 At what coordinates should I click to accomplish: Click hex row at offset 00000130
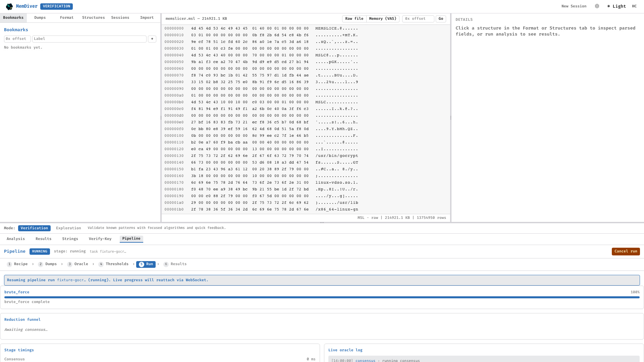point(261,156)
